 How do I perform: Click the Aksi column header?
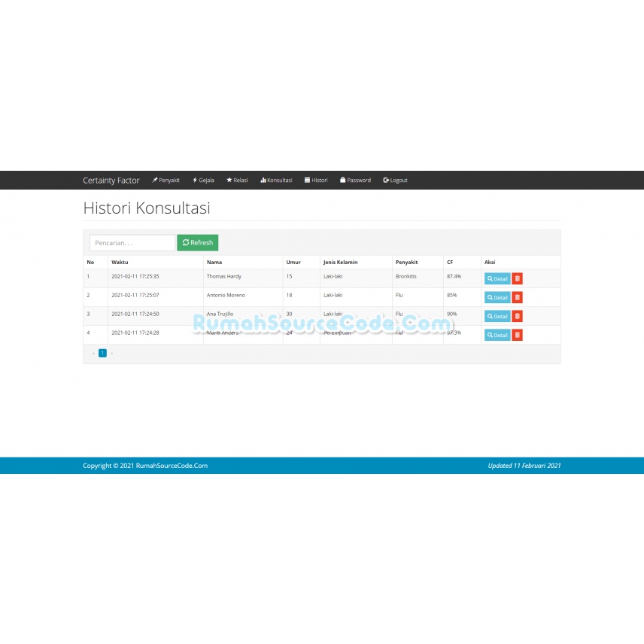click(x=490, y=262)
